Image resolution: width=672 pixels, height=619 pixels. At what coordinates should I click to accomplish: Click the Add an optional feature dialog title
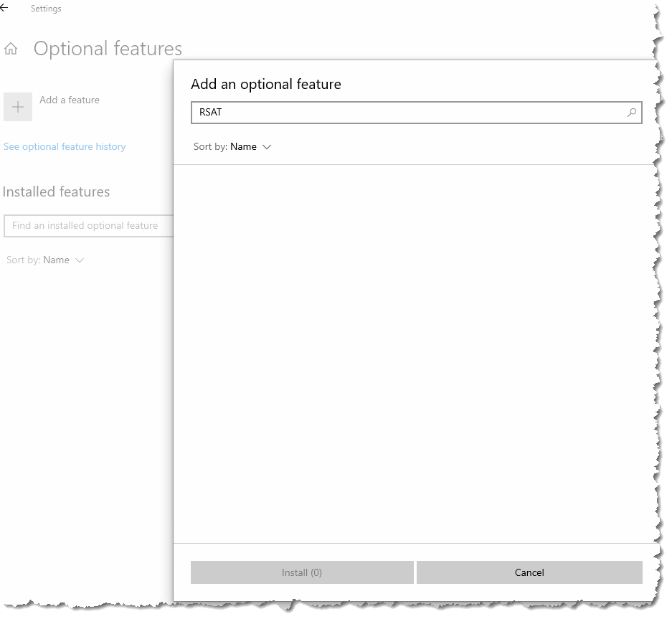click(x=265, y=84)
